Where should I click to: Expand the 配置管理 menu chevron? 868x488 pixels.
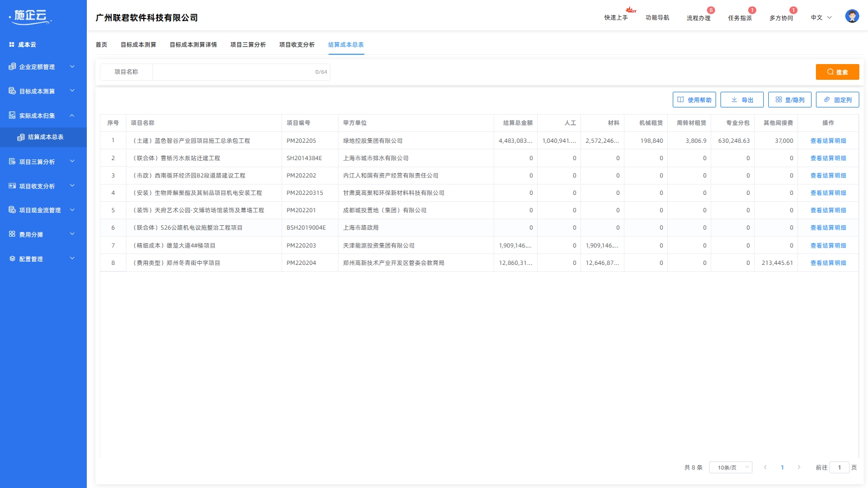[x=72, y=259]
